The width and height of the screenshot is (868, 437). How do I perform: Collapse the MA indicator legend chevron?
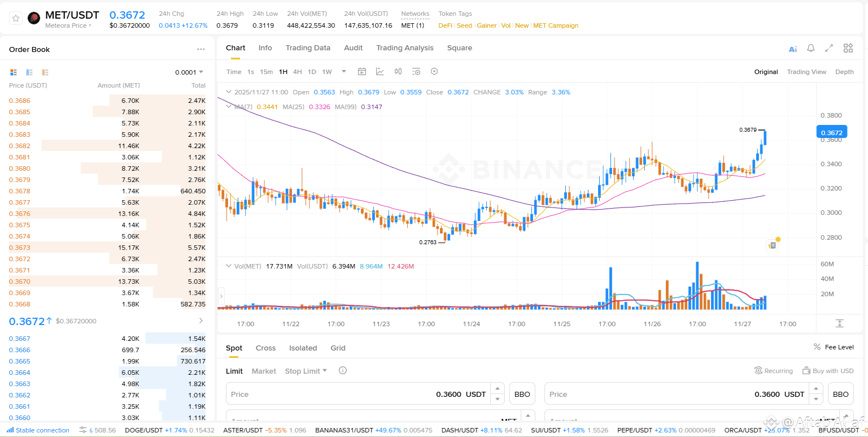coord(229,106)
